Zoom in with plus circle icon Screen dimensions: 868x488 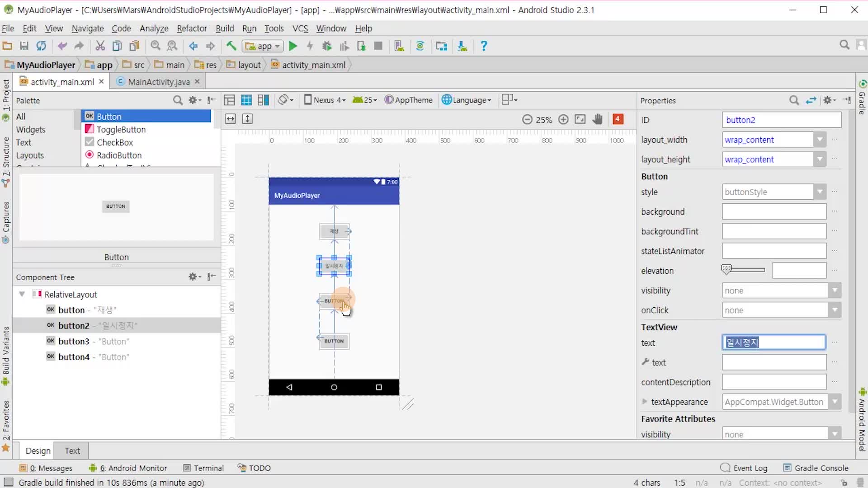[x=563, y=120]
